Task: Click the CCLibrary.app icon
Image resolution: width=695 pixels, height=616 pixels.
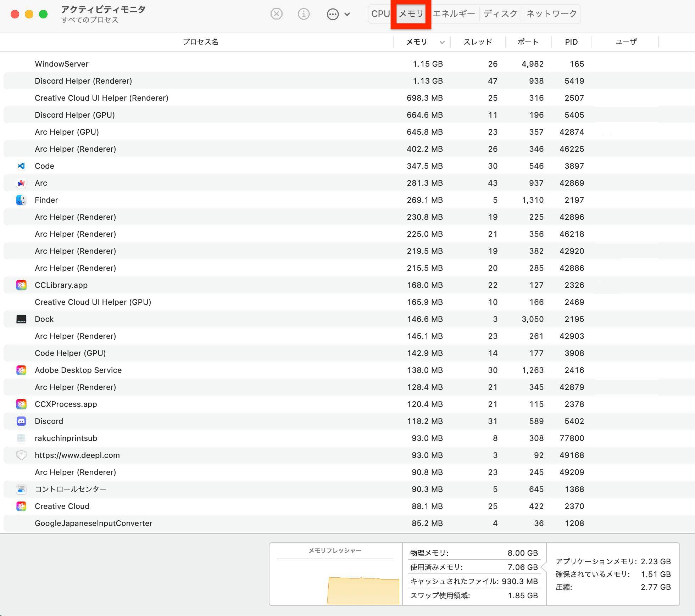Action: (21, 285)
